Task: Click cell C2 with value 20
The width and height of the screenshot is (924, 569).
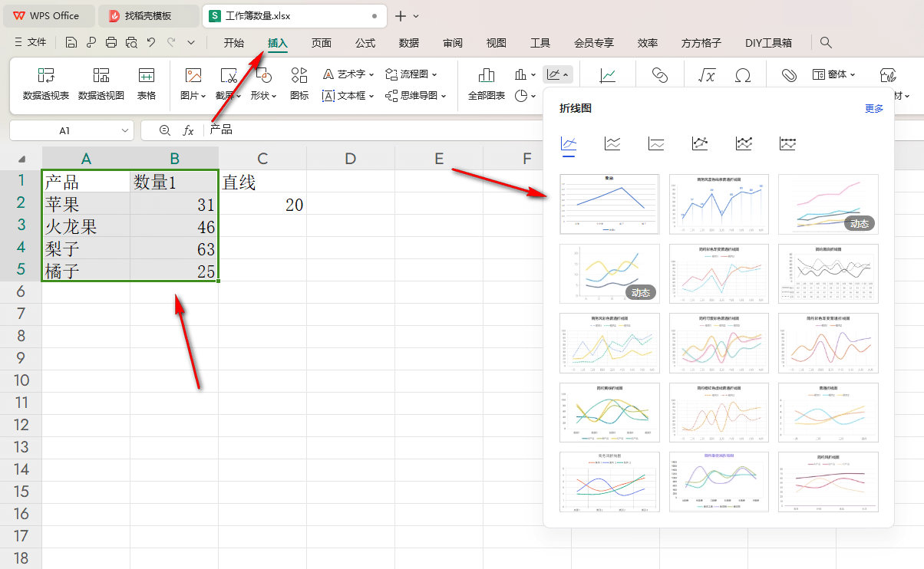Action: point(262,205)
